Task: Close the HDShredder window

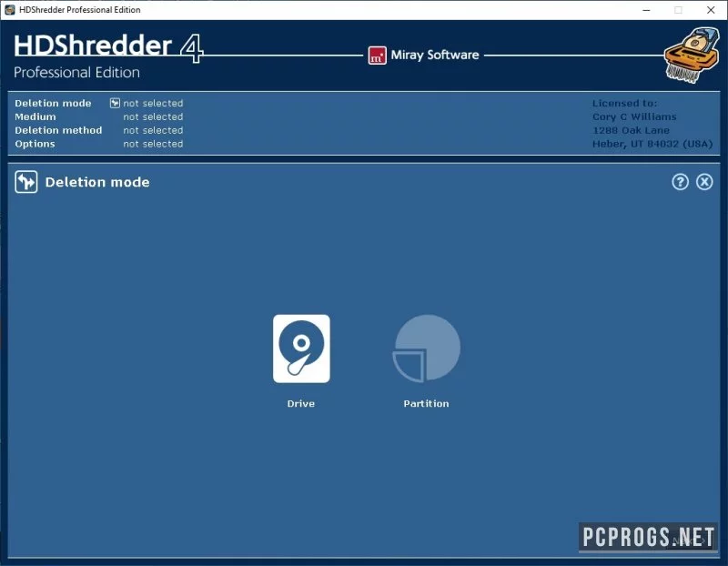Action: pyautogui.click(x=711, y=10)
